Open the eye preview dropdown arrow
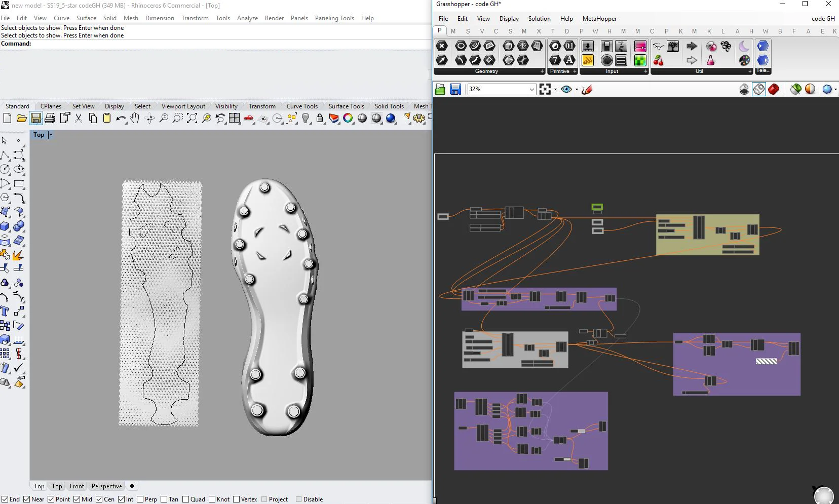 pyautogui.click(x=577, y=90)
